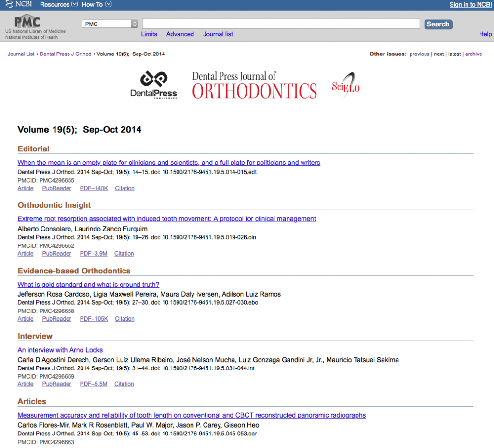Click the PMC logo
The image size is (494, 448).
[27, 22]
